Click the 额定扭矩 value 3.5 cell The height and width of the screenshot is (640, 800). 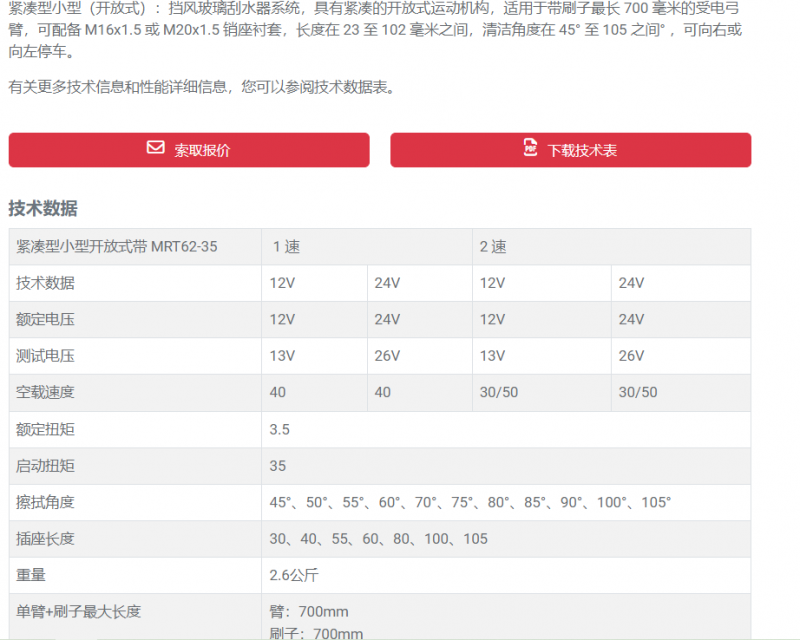click(506, 429)
